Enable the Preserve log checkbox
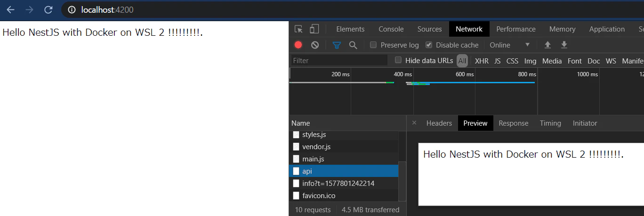This screenshot has height=216, width=644. pyautogui.click(x=373, y=45)
